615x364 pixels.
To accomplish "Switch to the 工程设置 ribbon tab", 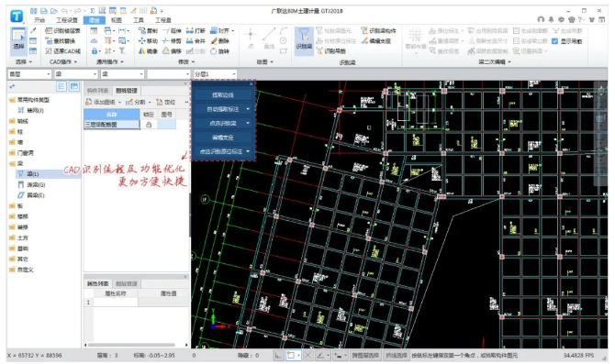I will [x=67, y=20].
